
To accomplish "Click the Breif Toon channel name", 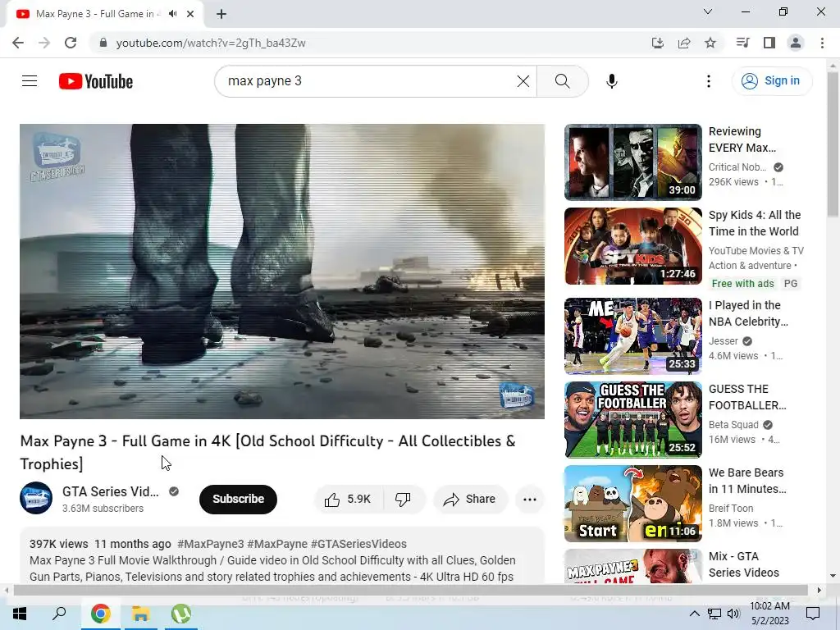I will tap(731, 508).
